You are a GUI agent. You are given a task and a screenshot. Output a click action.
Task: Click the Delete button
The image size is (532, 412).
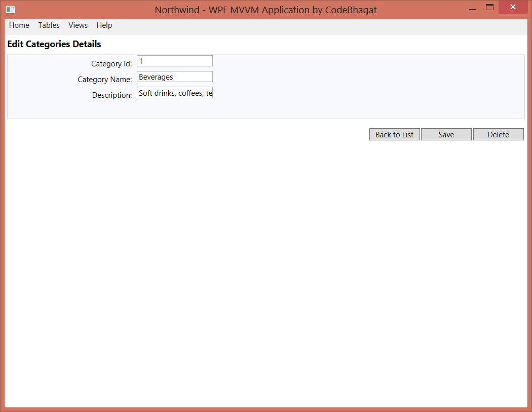pos(498,134)
